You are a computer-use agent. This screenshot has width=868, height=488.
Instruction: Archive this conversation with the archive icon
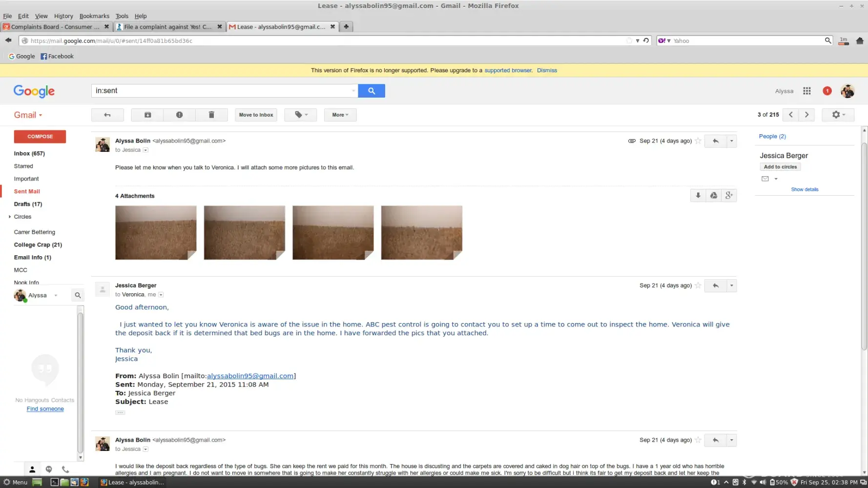[x=147, y=115]
